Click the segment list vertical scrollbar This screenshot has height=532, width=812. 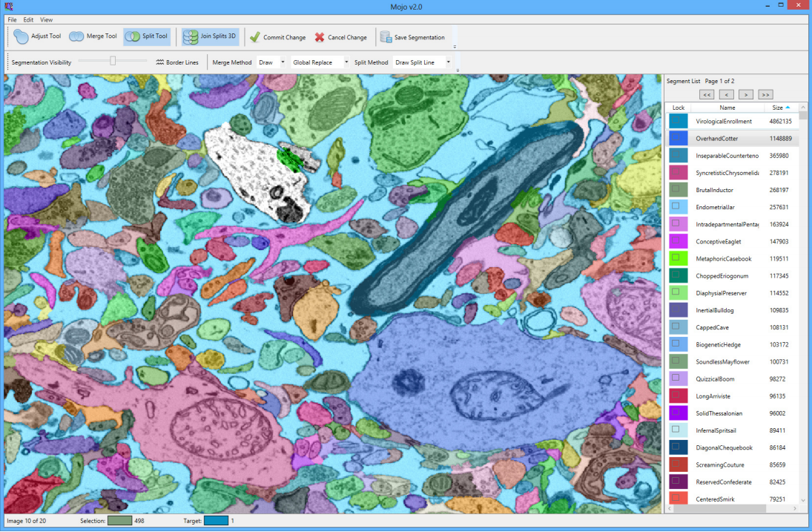pos(803,303)
